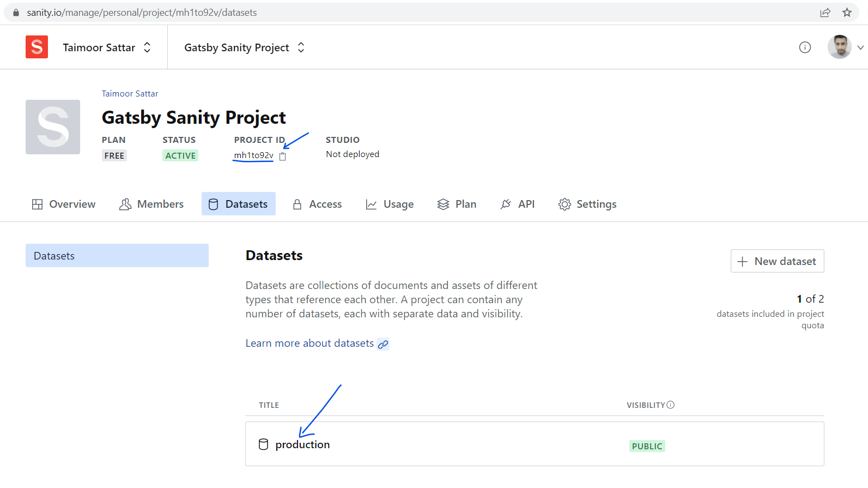Click the PUBLIC visibility badge
The image size is (868, 488).
point(647,446)
